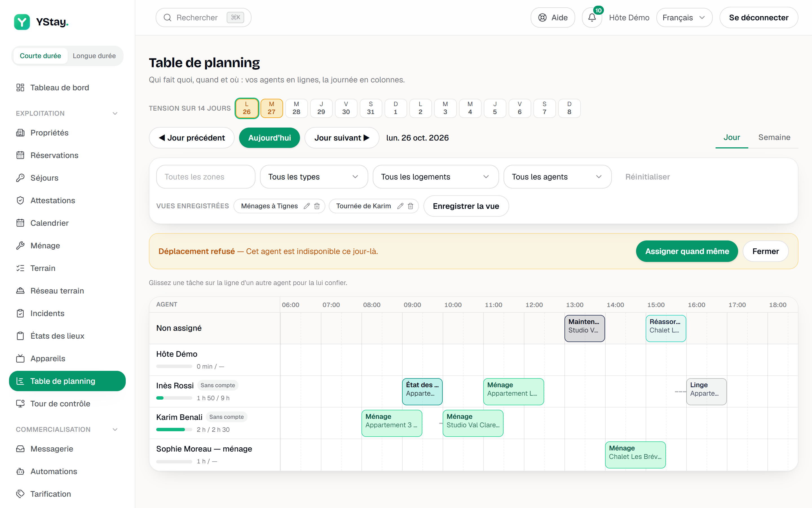The width and height of the screenshot is (812, 508).
Task: Click the notification bell icon
Action: [592, 17]
